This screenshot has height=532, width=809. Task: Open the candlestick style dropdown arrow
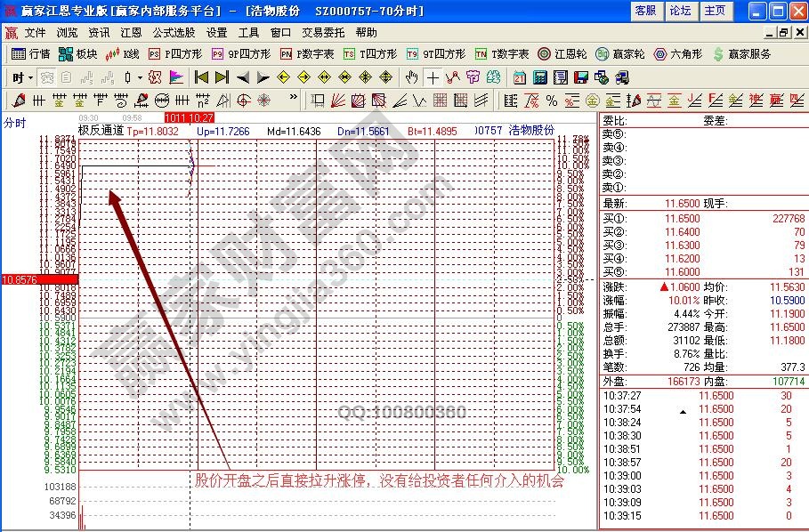coord(140,77)
